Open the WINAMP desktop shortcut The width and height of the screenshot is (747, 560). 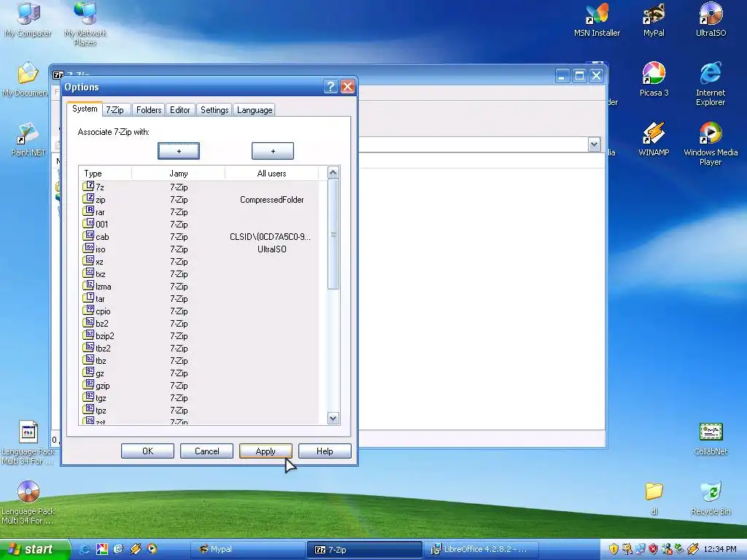coord(654,139)
